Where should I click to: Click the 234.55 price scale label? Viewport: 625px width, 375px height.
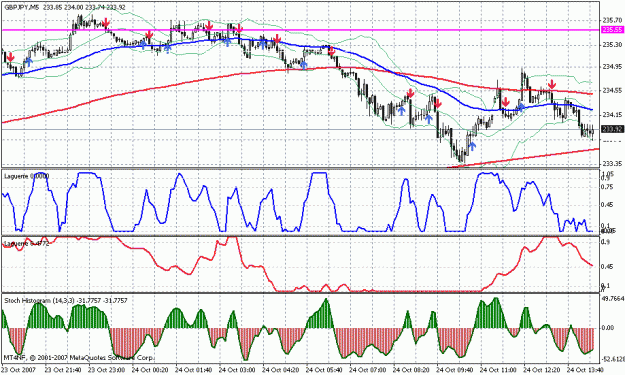(613, 90)
